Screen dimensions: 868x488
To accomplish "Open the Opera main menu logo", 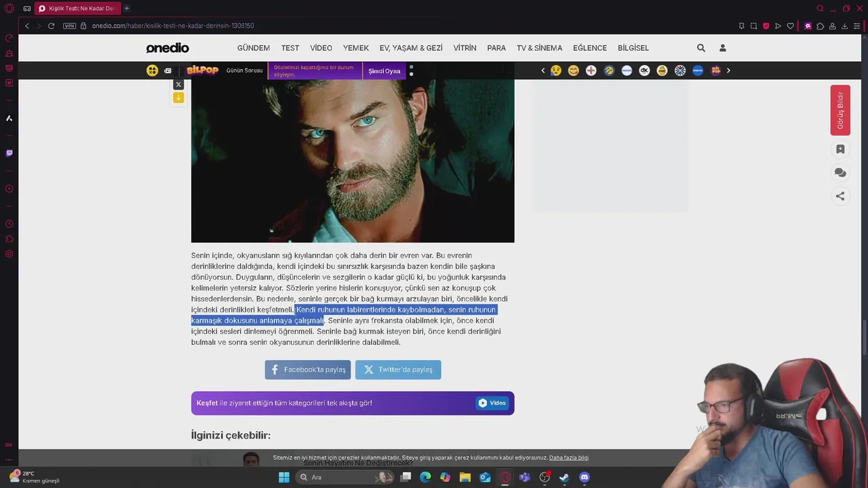I will (9, 8).
